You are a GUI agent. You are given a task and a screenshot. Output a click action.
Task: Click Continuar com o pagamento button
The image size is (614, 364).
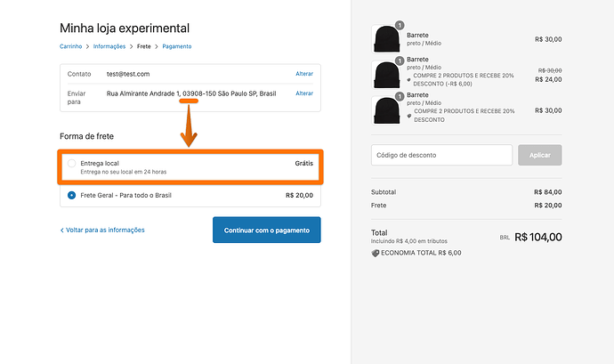266,230
